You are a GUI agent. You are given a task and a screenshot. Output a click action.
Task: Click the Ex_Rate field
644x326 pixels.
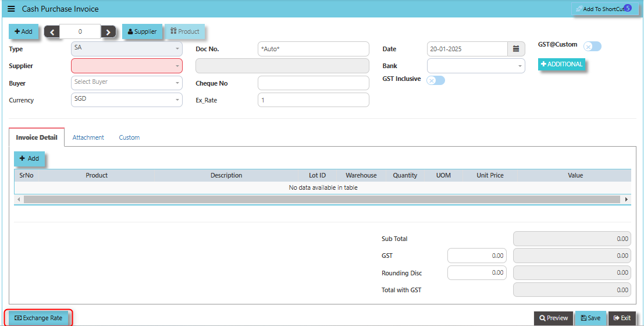tap(314, 100)
